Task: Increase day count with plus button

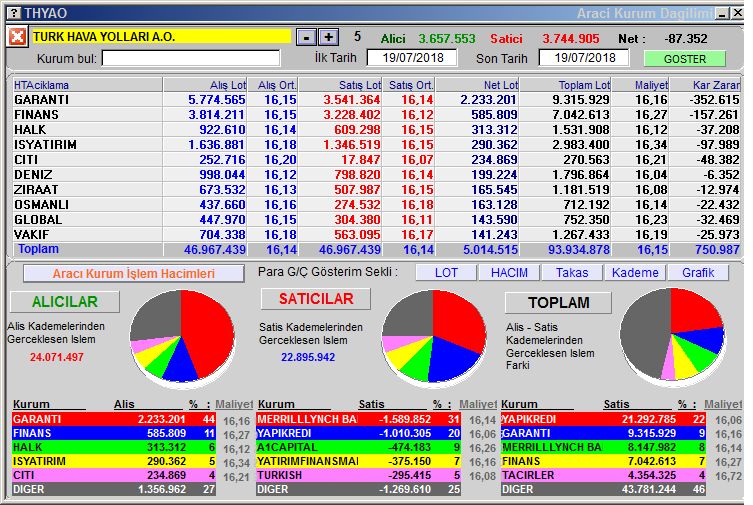Action: pyautogui.click(x=328, y=37)
